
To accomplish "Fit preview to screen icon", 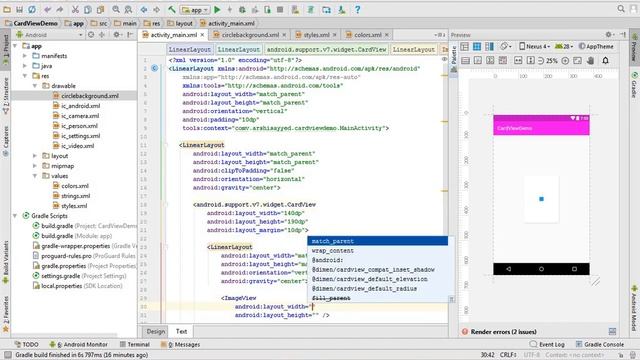I will coord(578,60).
